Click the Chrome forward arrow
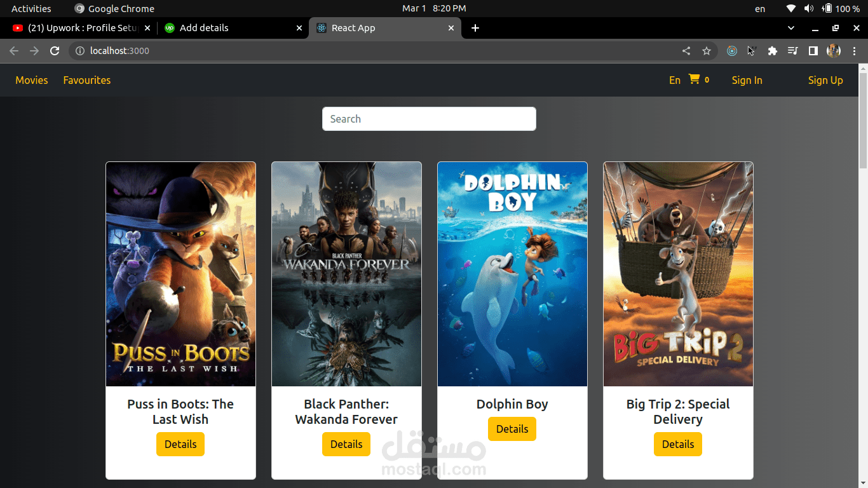 pyautogui.click(x=34, y=51)
